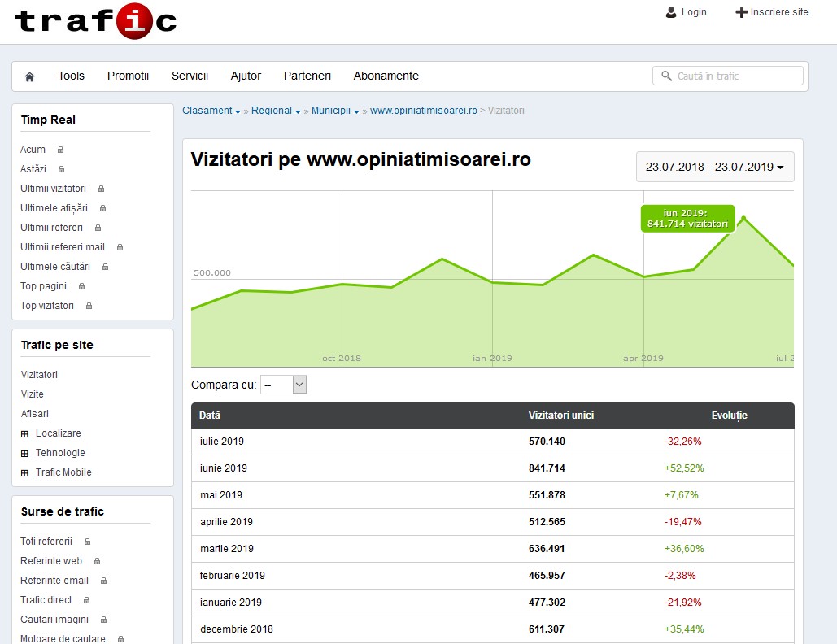Click the iun 2019 peak point on chart
The height and width of the screenshot is (644, 837).
tap(743, 218)
